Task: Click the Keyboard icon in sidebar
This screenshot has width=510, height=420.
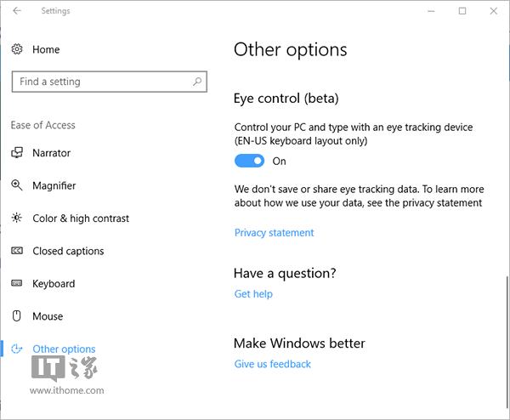Action: tap(17, 284)
